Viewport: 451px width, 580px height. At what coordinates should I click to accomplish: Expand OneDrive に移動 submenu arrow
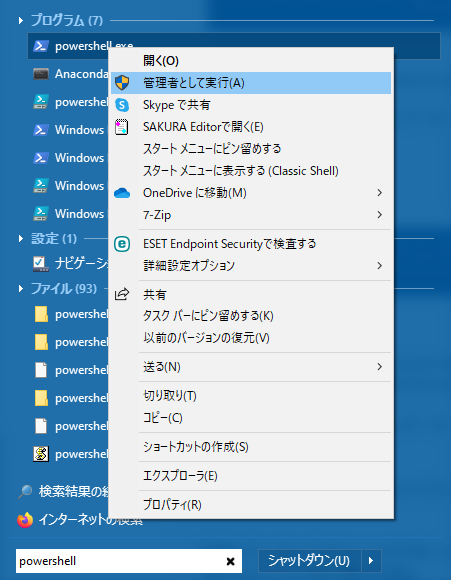(x=380, y=193)
